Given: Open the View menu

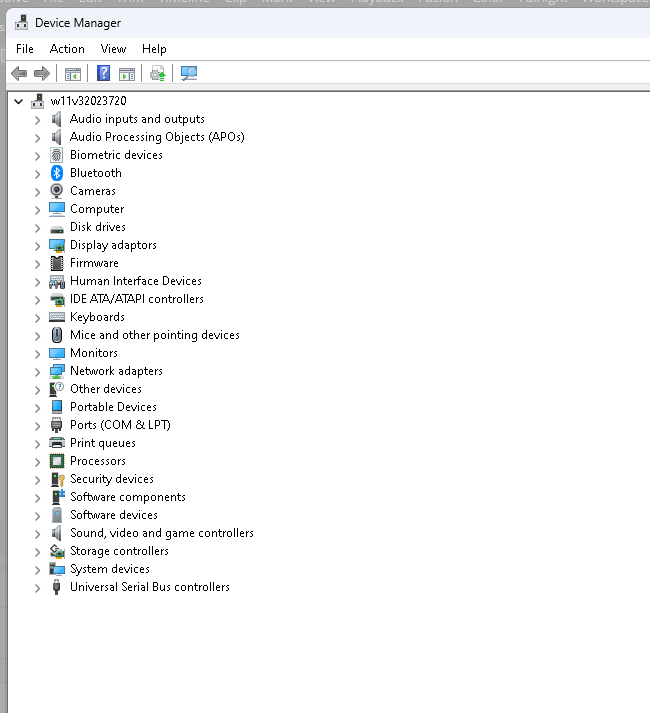Looking at the screenshot, I should point(113,49).
